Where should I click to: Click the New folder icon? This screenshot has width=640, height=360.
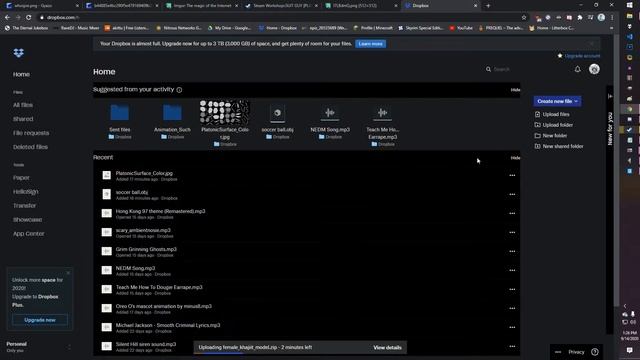point(537,136)
